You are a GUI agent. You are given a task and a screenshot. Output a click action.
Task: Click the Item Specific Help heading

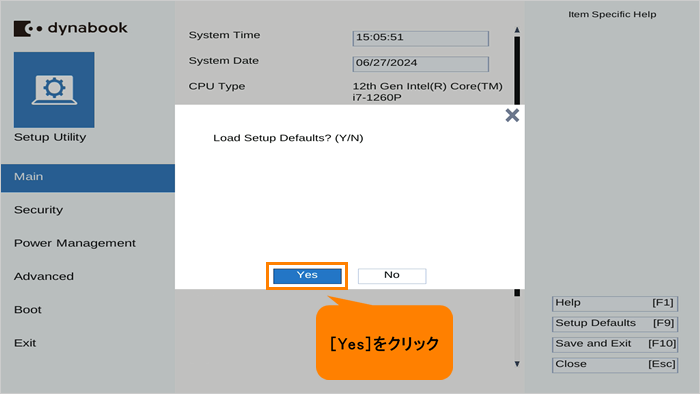pos(612,14)
